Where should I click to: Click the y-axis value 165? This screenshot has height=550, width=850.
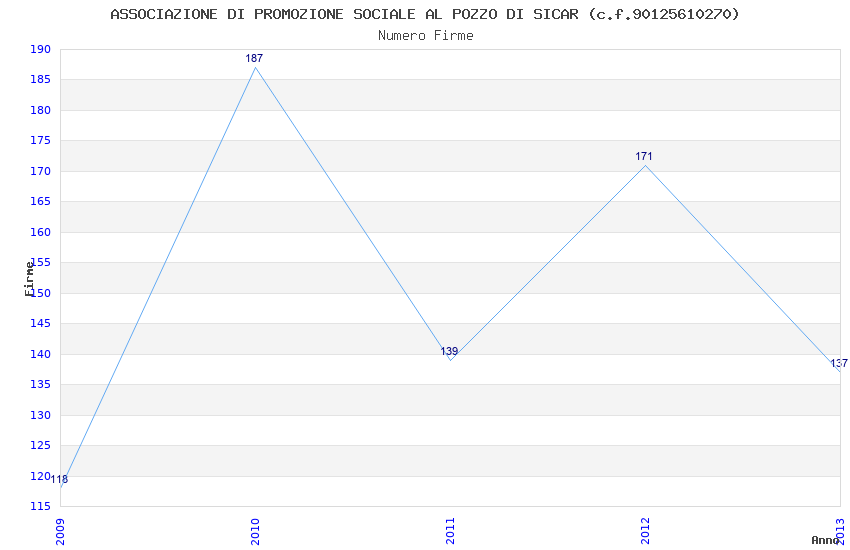pyautogui.click(x=40, y=202)
